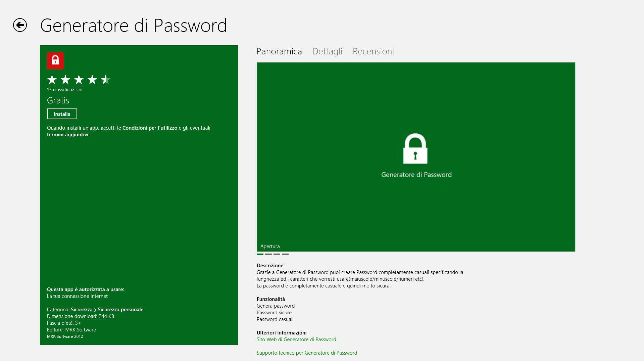Click the star rating row
Screen dimensions: 644x361
click(79, 80)
